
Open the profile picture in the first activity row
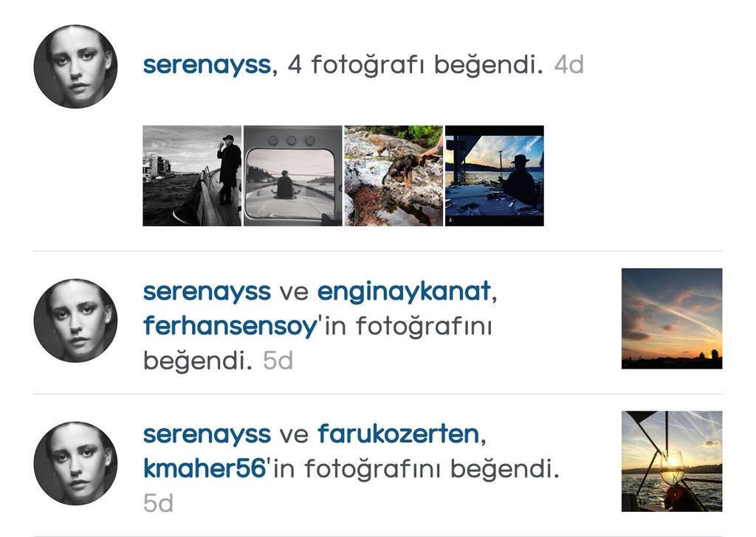76,66
